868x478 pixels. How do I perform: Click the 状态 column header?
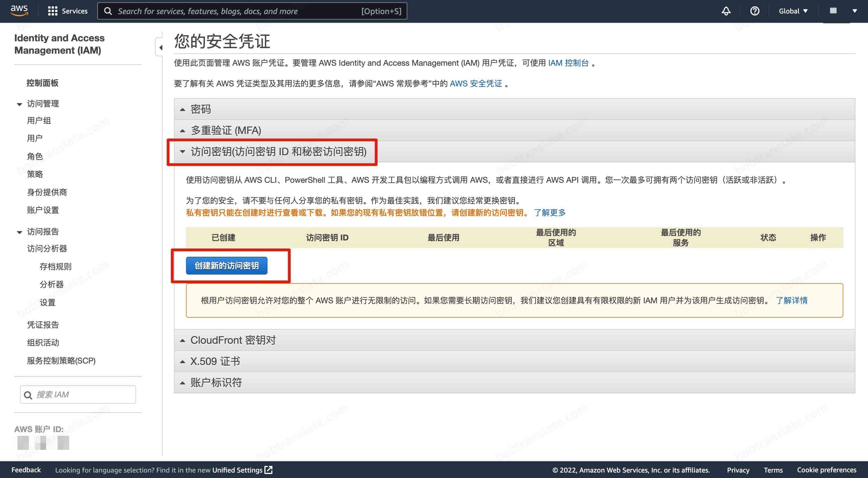click(x=768, y=238)
